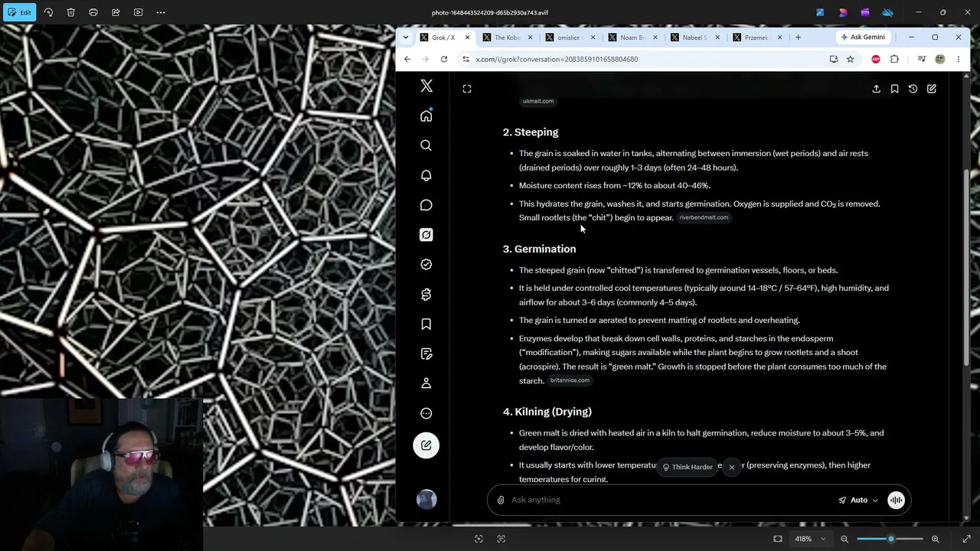
Task: Open the Articles note icon in X sidebar
Action: (x=426, y=354)
